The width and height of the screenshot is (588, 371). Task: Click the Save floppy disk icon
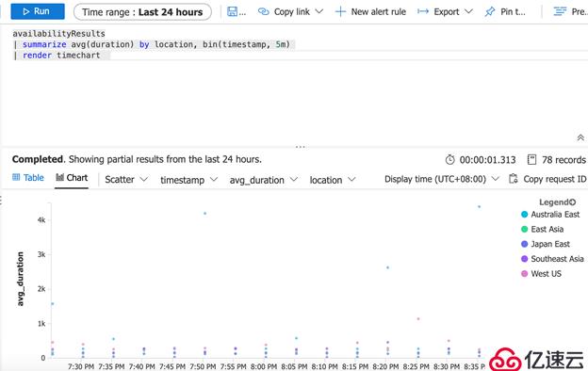click(x=232, y=11)
